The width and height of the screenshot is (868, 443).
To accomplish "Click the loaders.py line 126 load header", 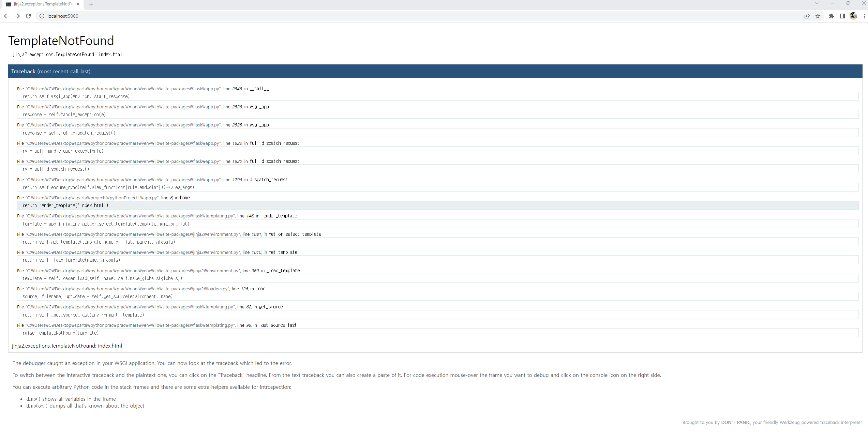I will [141, 289].
